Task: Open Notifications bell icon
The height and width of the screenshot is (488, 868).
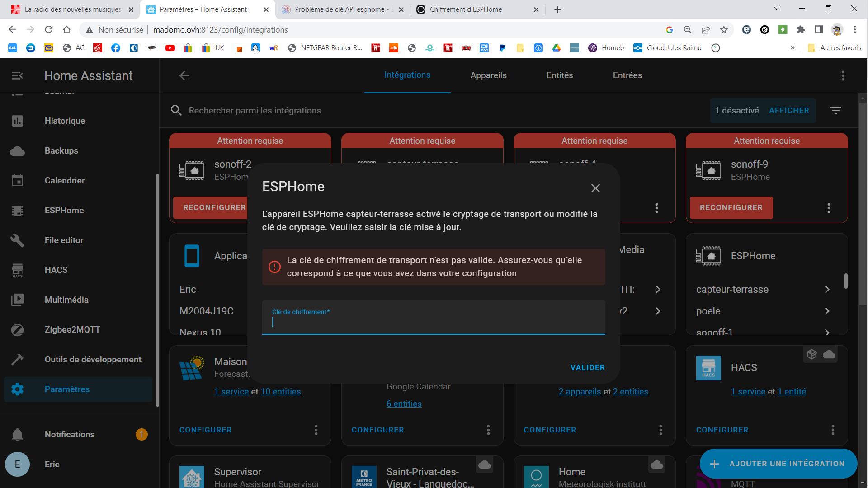Action: click(17, 435)
